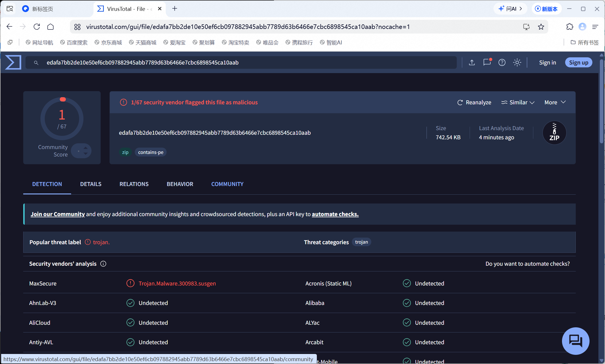This screenshot has width=605, height=364.
Task: Expand the Similar dropdown
Action: pyautogui.click(x=518, y=102)
